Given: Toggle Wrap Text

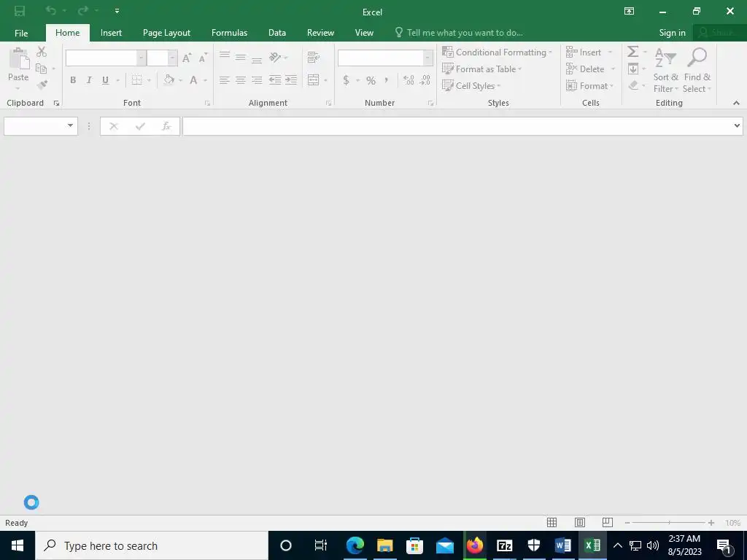Looking at the screenshot, I should pyautogui.click(x=313, y=58).
